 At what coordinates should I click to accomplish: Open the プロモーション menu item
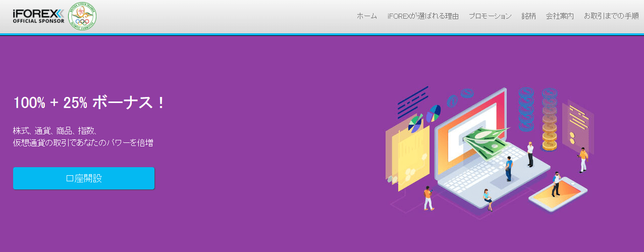[x=490, y=16]
